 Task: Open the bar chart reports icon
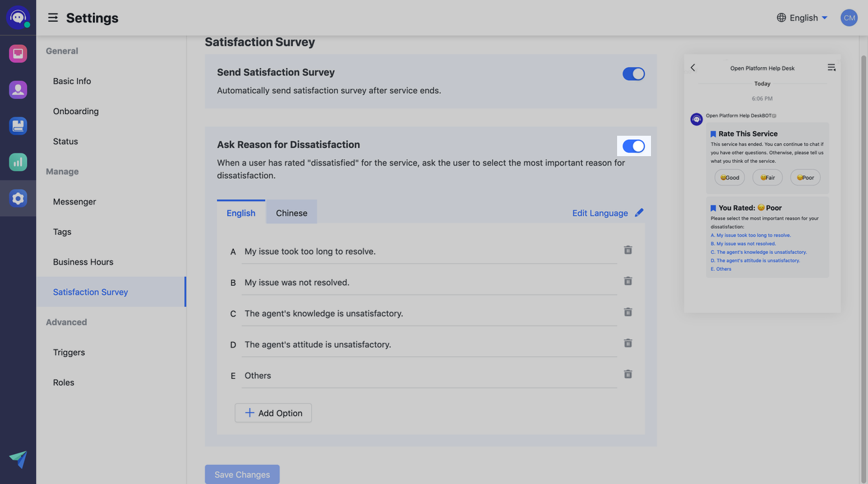click(x=18, y=162)
